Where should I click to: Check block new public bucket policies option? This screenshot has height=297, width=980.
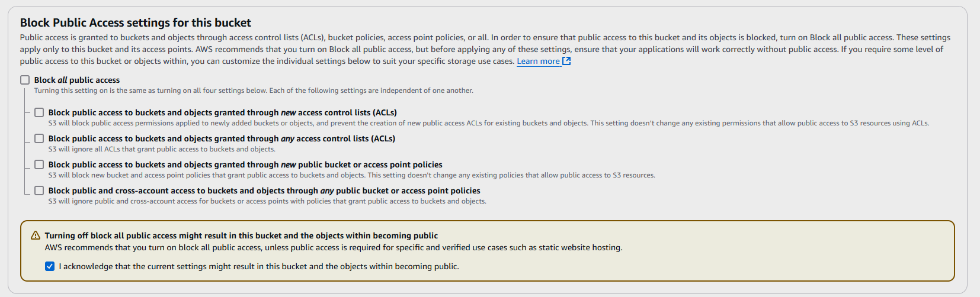(x=39, y=164)
